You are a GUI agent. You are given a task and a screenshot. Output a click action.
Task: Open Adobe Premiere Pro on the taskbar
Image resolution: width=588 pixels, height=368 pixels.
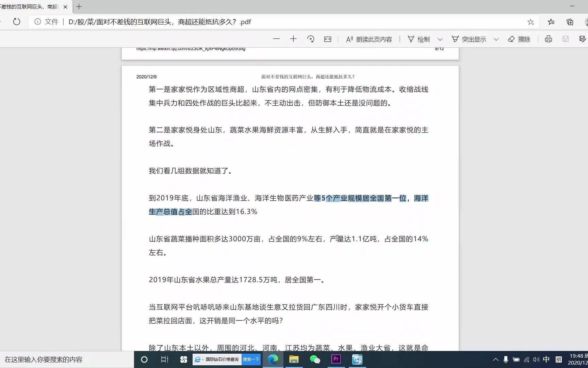[336, 359]
